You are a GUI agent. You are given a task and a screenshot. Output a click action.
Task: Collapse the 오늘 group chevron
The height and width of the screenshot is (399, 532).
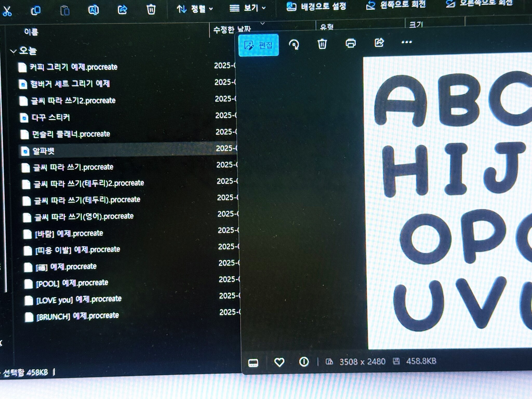point(13,51)
